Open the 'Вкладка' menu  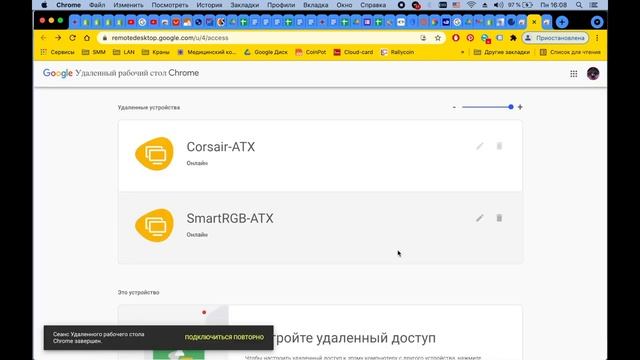[x=316, y=5]
